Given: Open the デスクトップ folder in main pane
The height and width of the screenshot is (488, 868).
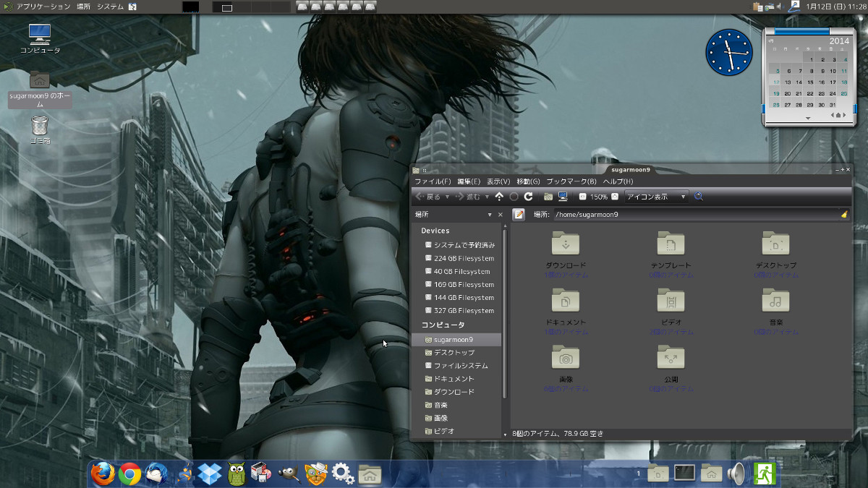Looking at the screenshot, I should 776,244.
